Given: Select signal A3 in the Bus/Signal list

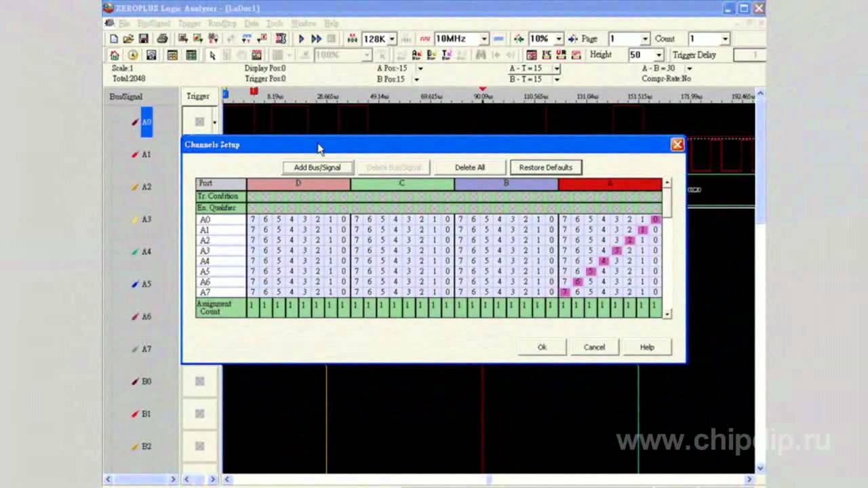Looking at the screenshot, I should [x=146, y=220].
